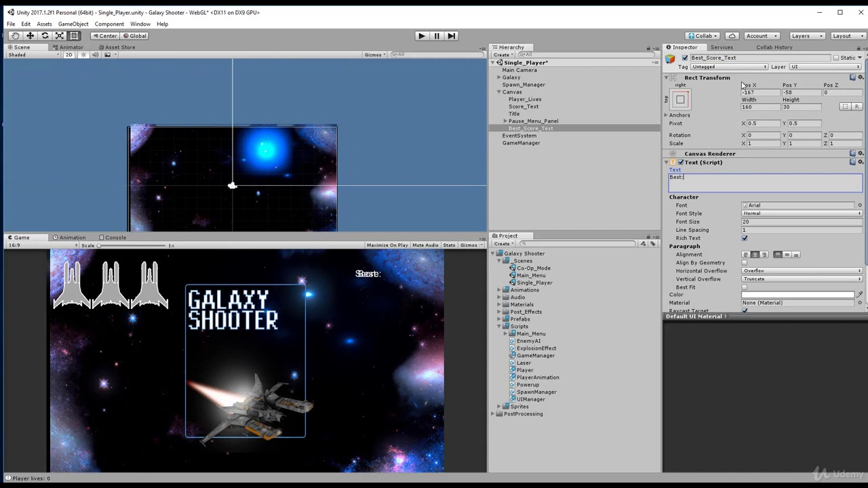Select the Move tool in the toolbar
This screenshot has width=868, height=488.
30,36
